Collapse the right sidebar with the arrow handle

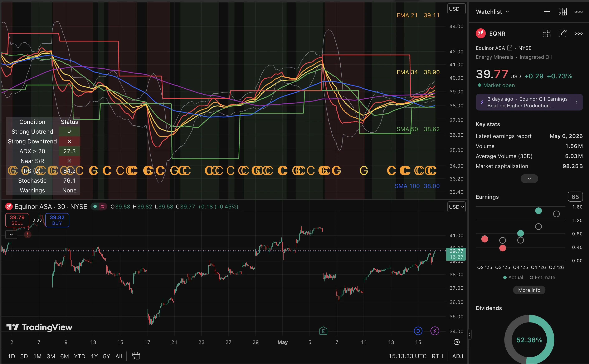click(469, 334)
